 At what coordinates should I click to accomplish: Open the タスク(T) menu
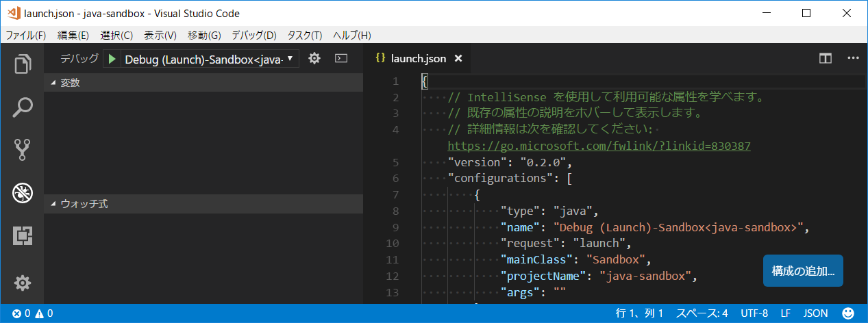pos(305,35)
